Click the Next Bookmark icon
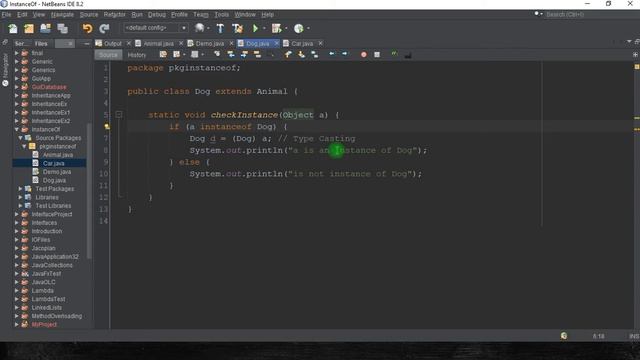Image resolution: width=640 pixels, height=360 pixels. (301, 54)
